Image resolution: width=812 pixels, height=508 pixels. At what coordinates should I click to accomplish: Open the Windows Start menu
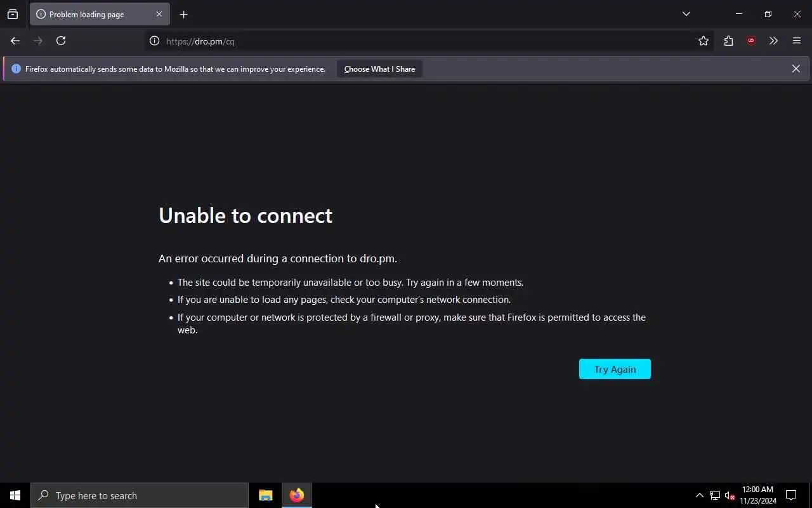coord(15,495)
